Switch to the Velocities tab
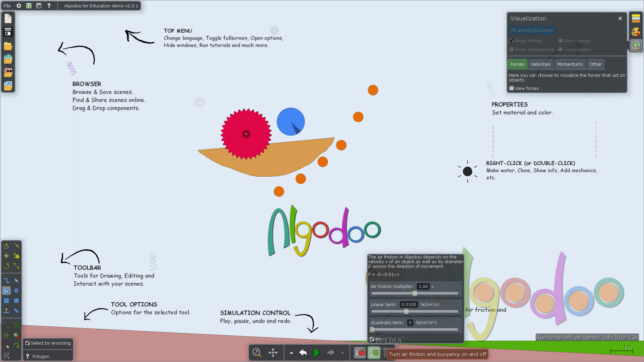The height and width of the screenshot is (362, 644). click(541, 64)
